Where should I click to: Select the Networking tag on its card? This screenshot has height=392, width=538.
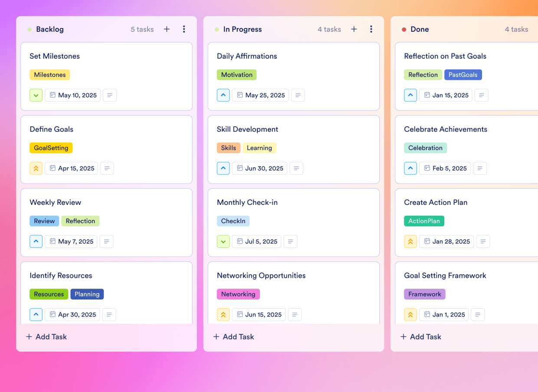[238, 294]
